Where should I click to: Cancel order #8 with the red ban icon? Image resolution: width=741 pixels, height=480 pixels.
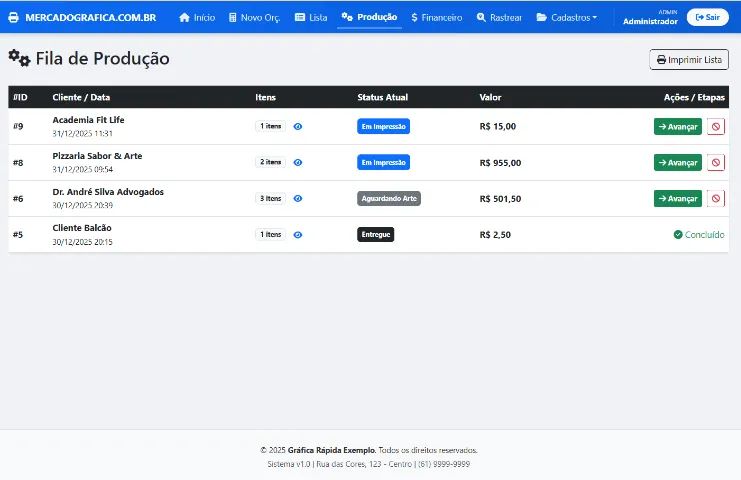click(716, 163)
